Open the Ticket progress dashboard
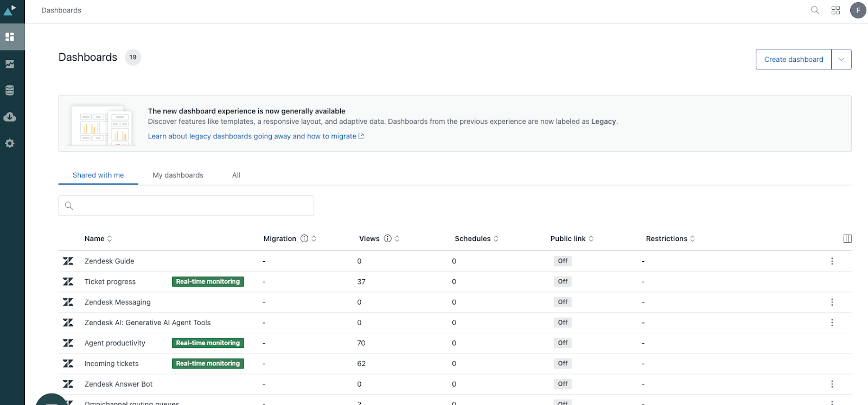This screenshot has width=868, height=405. pos(110,282)
